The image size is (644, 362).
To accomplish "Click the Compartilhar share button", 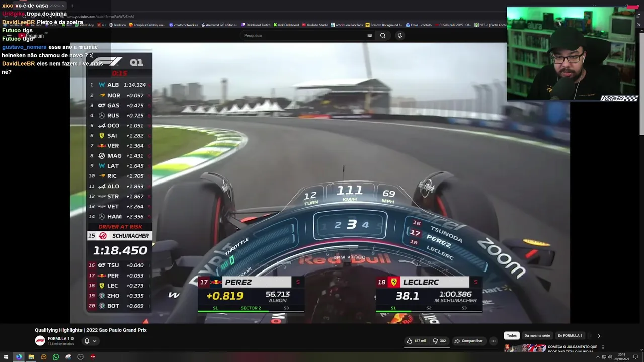I will 468,341.
